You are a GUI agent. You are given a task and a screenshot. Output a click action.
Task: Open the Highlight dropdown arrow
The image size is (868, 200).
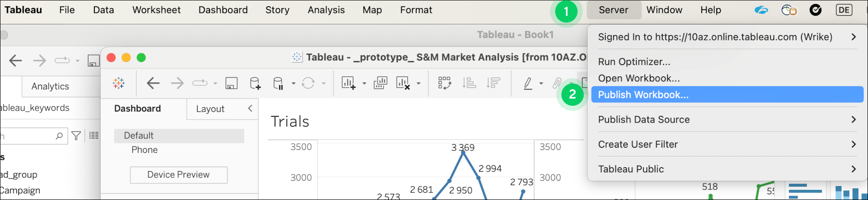(x=541, y=84)
